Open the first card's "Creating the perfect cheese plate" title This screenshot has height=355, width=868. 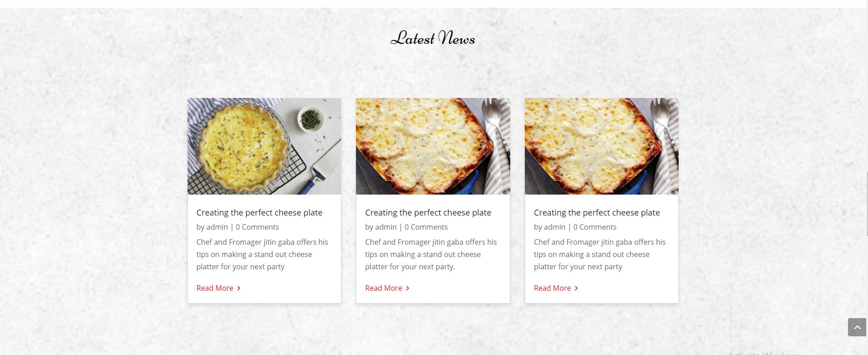[259, 212]
